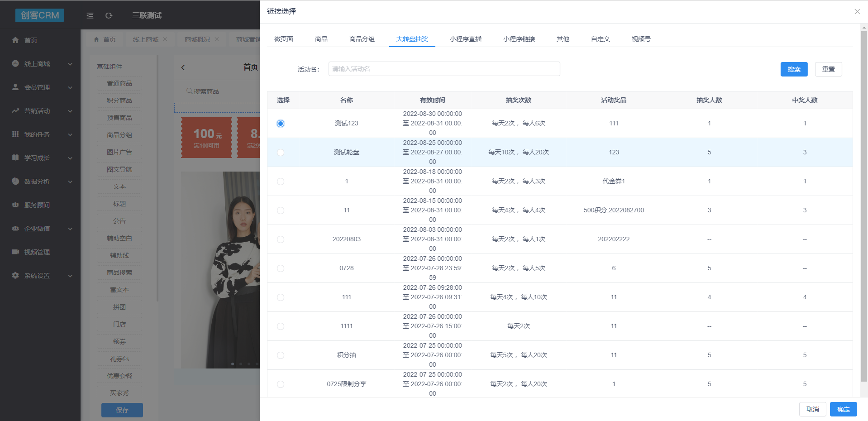Expand the 营销活动 sidebar menu arrow
The width and height of the screenshot is (868, 421).
point(70,111)
